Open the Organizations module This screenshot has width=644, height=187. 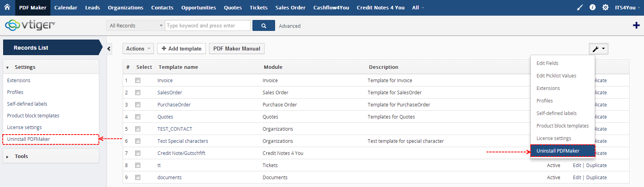(125, 7)
